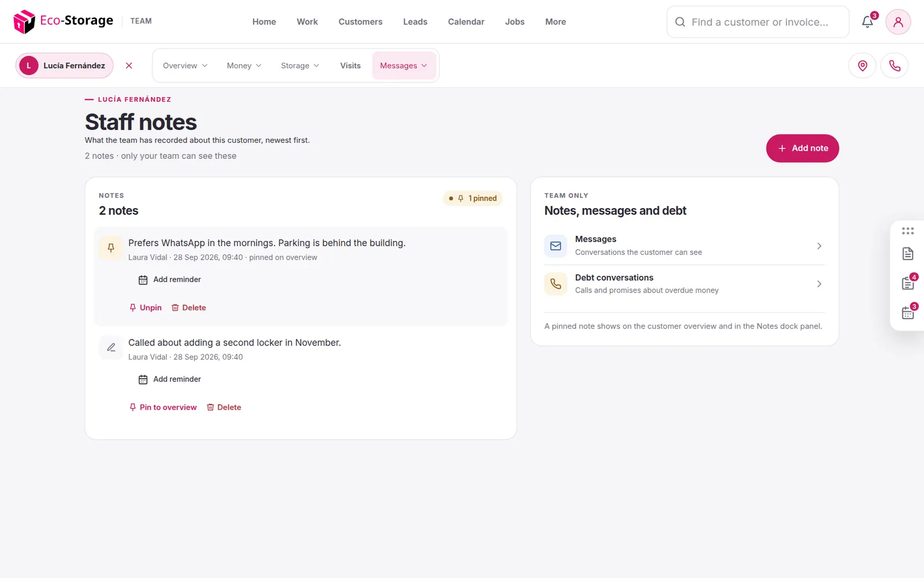The image size is (924, 578).
Task: Add reminder on the WhatsApp note
Action: [170, 280]
